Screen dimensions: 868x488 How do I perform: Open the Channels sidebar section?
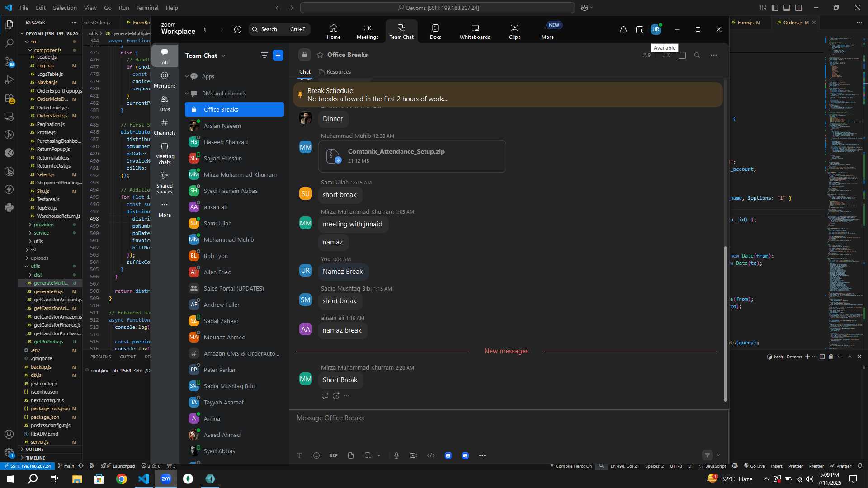pos(165,127)
